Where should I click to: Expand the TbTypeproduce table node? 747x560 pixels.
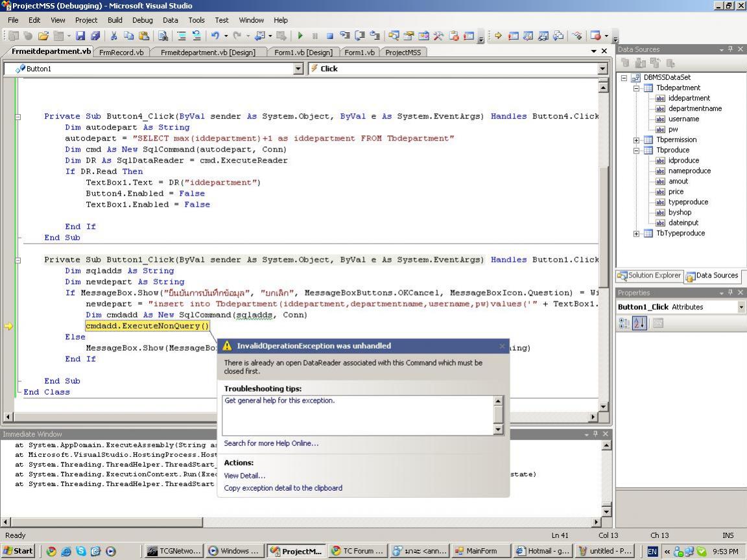click(636, 233)
